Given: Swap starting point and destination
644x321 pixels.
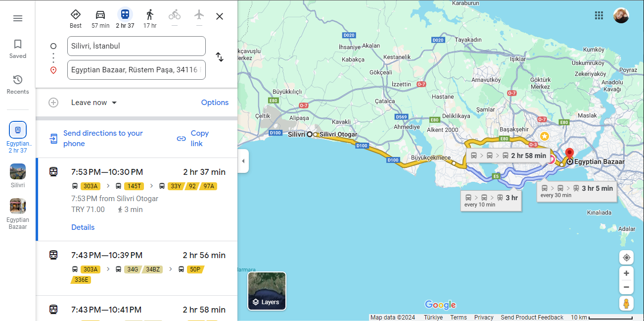Looking at the screenshot, I should click(220, 57).
